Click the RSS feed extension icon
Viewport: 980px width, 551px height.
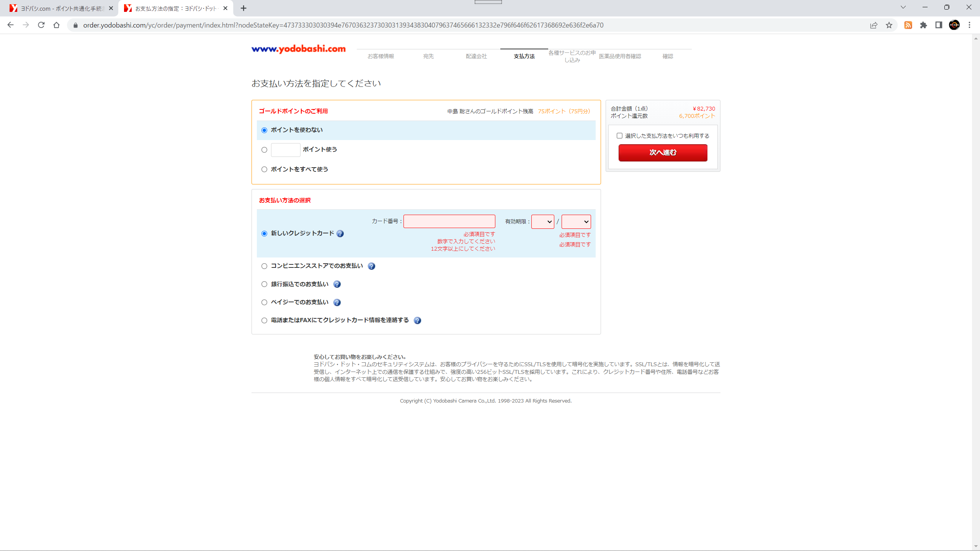[x=908, y=25]
